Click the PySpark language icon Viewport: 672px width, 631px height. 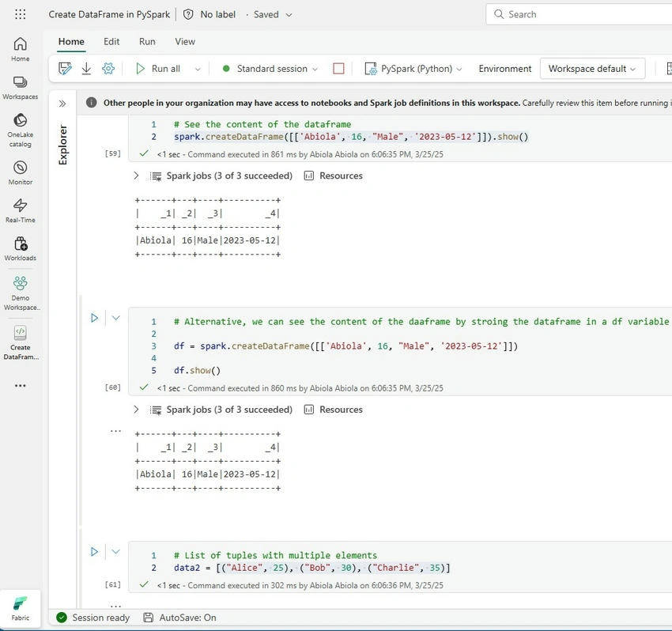pos(370,69)
